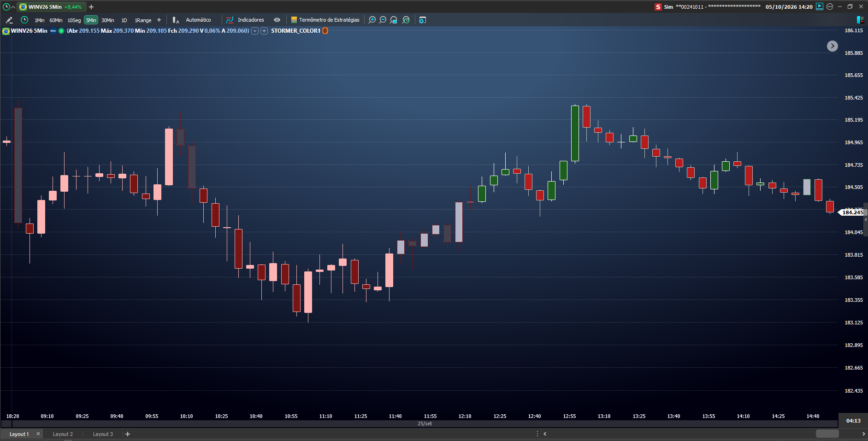
Task: Click the small plus box in chart header
Action: coord(264,31)
